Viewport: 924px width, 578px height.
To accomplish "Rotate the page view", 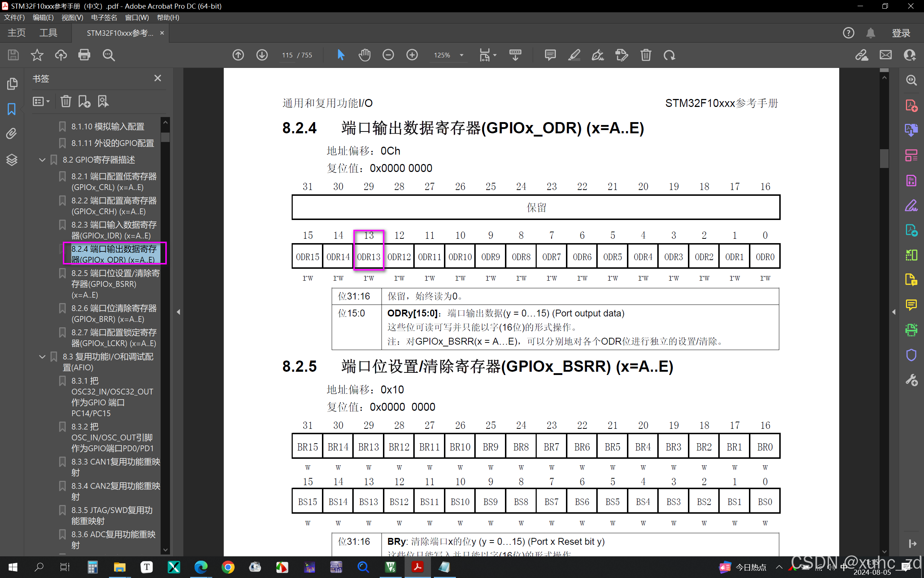I will pyautogui.click(x=669, y=55).
